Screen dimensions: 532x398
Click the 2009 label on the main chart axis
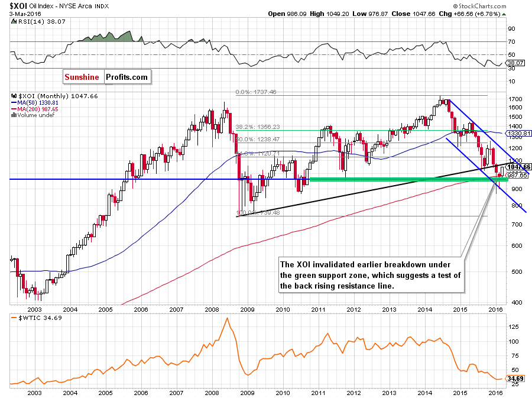(247, 309)
